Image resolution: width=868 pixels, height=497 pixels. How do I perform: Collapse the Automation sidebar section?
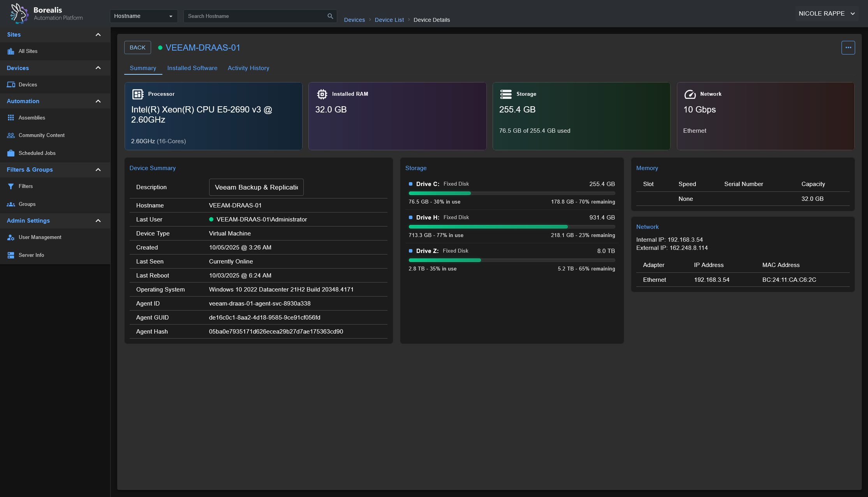click(98, 101)
